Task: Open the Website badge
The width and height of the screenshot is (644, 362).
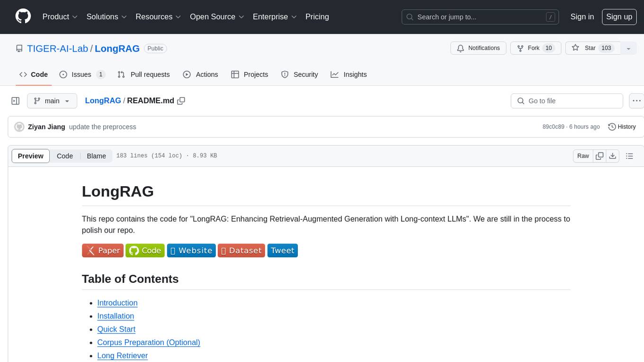Action: click(191, 251)
